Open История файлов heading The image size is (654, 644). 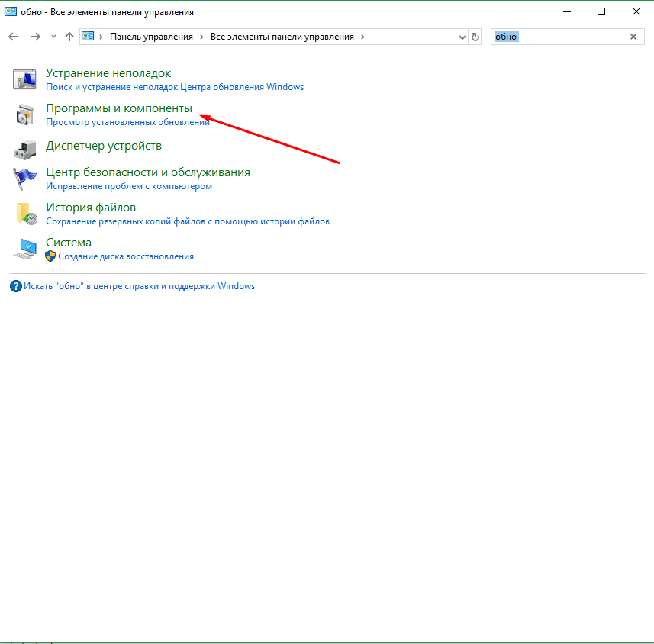pos(91,208)
